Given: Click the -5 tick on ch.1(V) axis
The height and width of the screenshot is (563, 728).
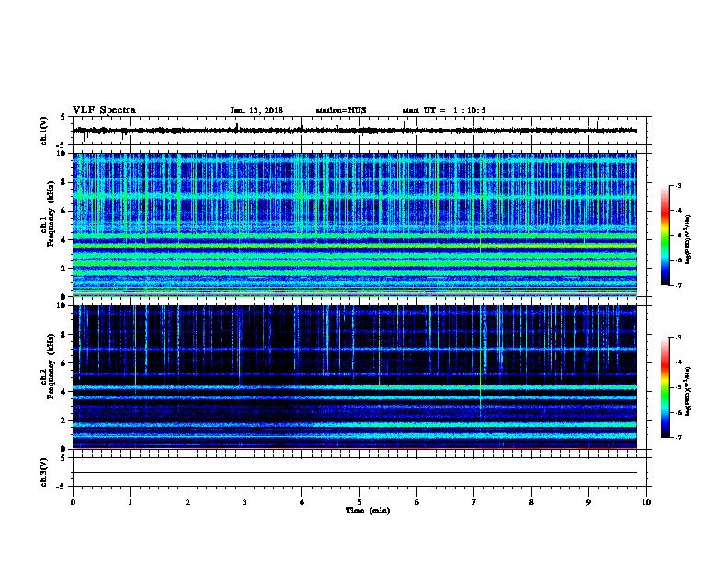Looking at the screenshot, I should click(x=61, y=145).
